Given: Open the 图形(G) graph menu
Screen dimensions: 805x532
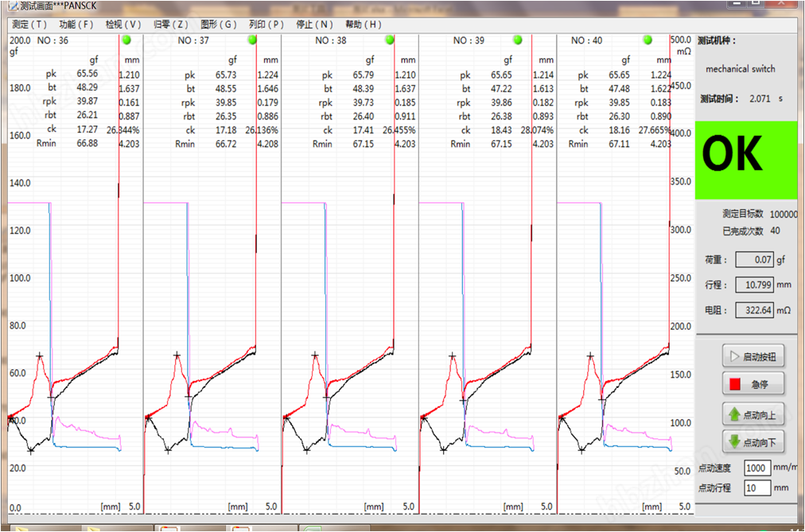Looking at the screenshot, I should coord(219,25).
